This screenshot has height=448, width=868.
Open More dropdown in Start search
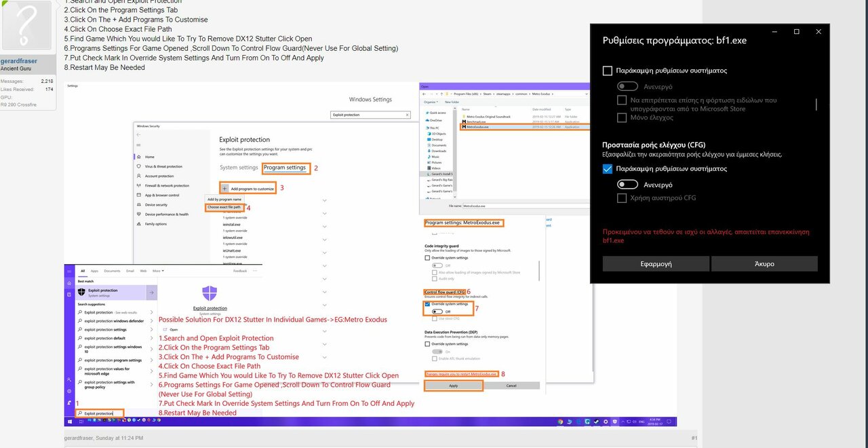point(157,271)
